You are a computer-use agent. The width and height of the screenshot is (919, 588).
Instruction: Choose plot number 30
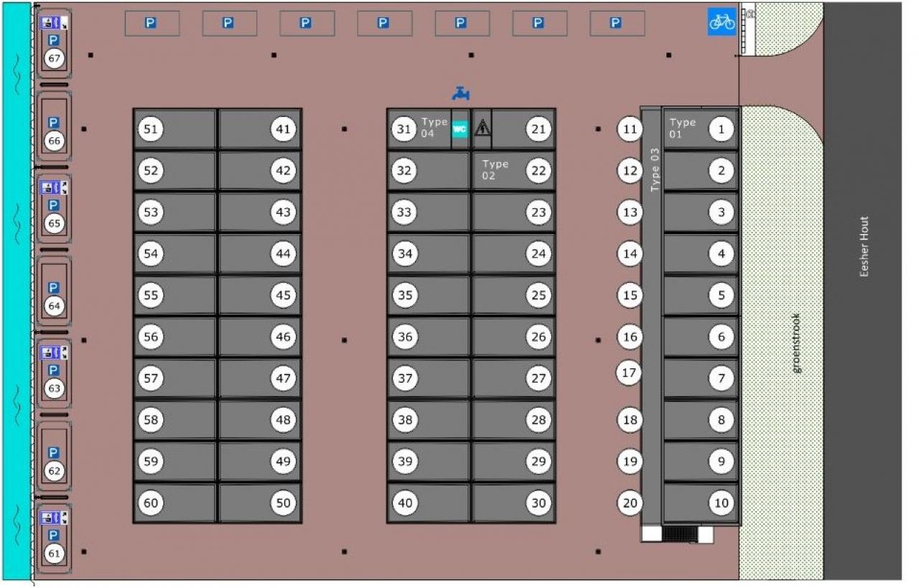pos(538,503)
